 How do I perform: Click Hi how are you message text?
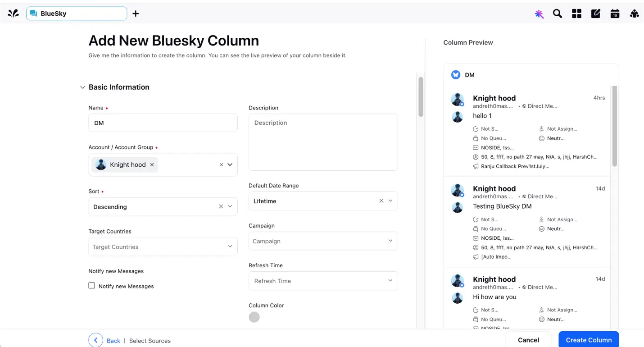click(494, 297)
